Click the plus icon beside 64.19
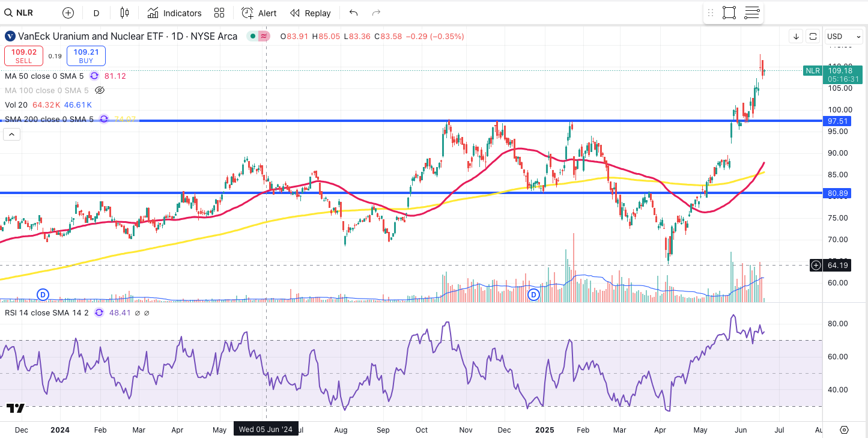This screenshot has width=868, height=438. pos(816,265)
